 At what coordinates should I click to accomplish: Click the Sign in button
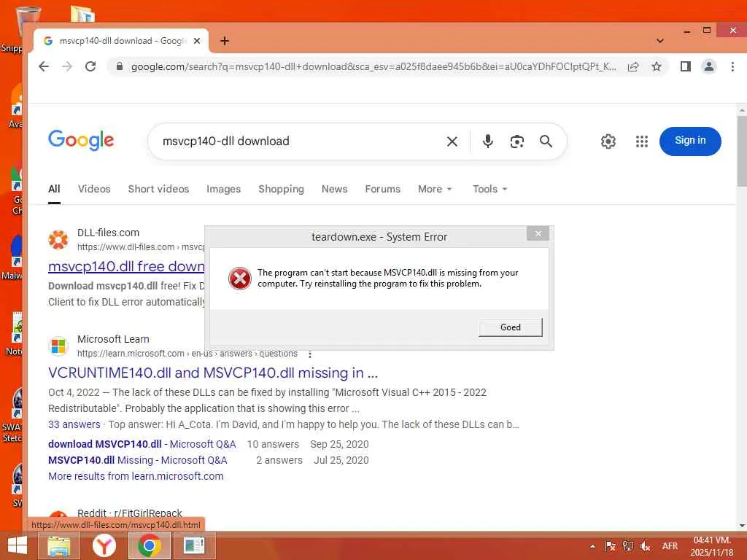click(690, 141)
